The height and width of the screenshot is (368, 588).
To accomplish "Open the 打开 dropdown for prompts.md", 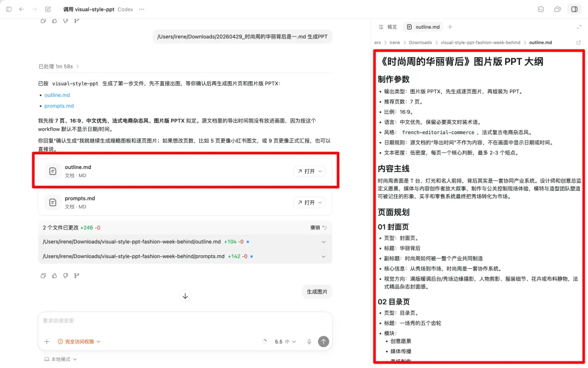I will (x=309, y=202).
